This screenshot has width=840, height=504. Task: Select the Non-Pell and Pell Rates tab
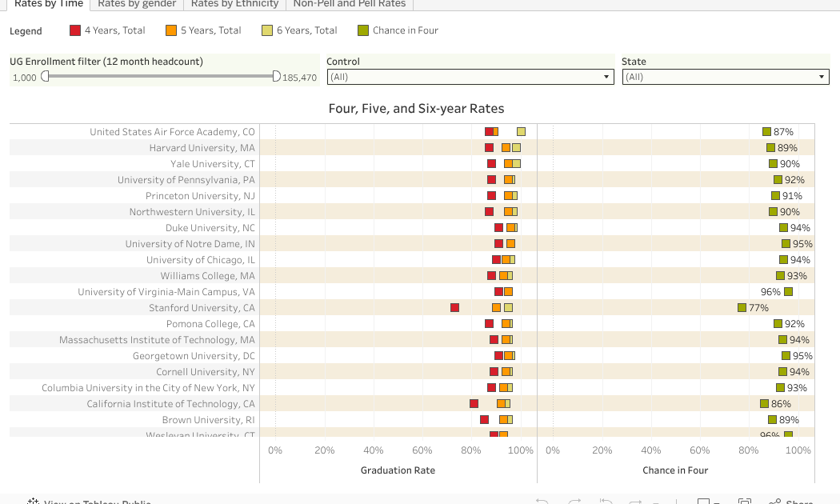tap(349, 4)
